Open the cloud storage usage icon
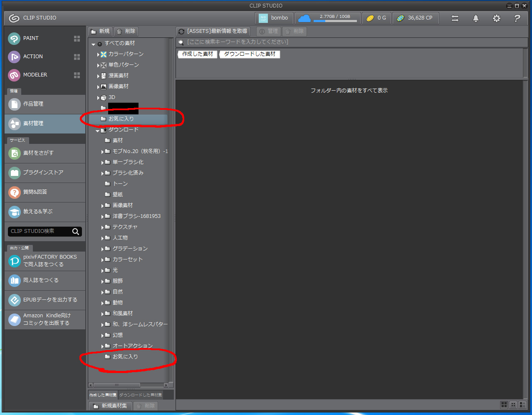This screenshot has width=532, height=415. 304,18
